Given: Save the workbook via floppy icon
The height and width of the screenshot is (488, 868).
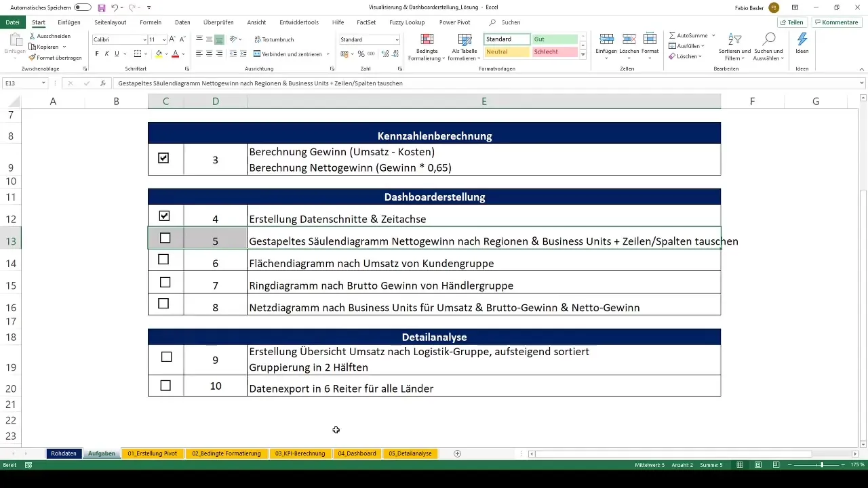Looking at the screenshot, I should (102, 7).
